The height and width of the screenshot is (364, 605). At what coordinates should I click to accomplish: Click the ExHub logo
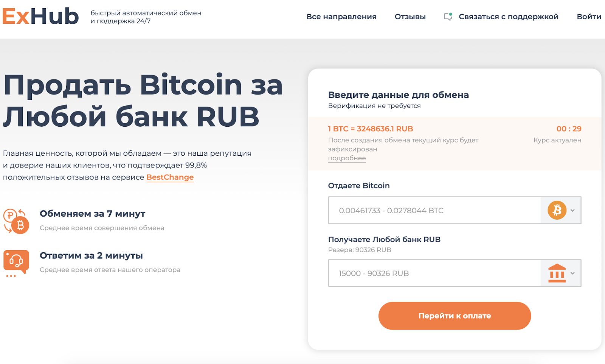click(40, 16)
